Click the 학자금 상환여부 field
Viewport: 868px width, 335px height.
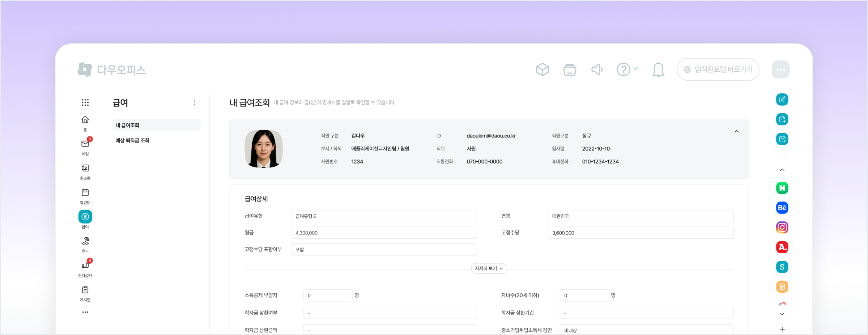click(390, 313)
